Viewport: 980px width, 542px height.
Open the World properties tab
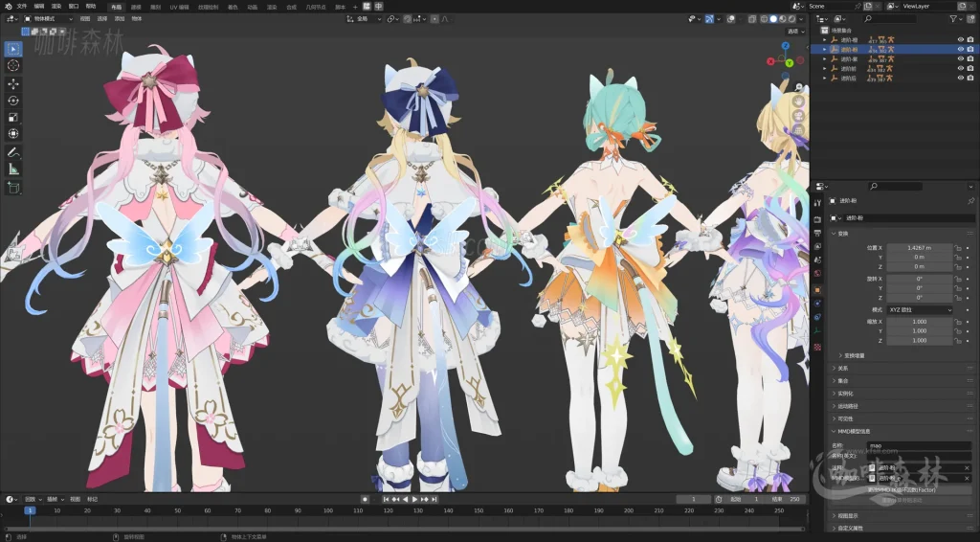(x=817, y=273)
